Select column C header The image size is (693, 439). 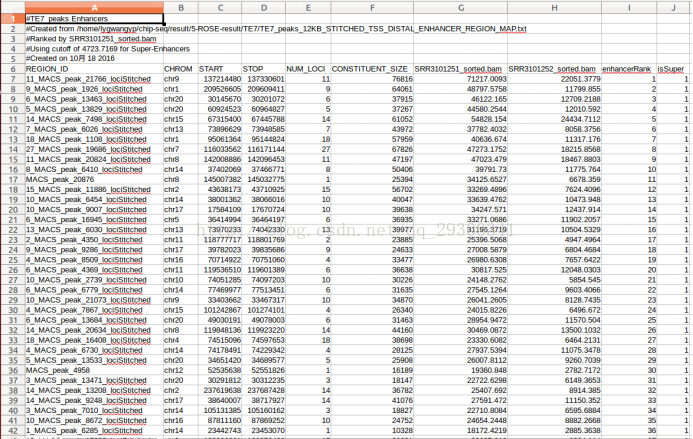click(x=220, y=8)
